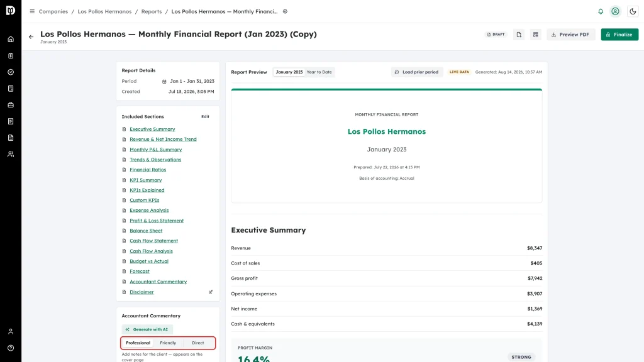Open the compass icon in sidebar
Screen dimensions: 644x362
(x=11, y=72)
